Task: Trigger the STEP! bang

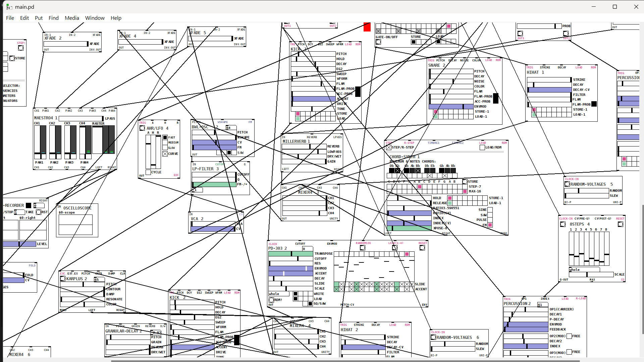Action: (x=21, y=48)
